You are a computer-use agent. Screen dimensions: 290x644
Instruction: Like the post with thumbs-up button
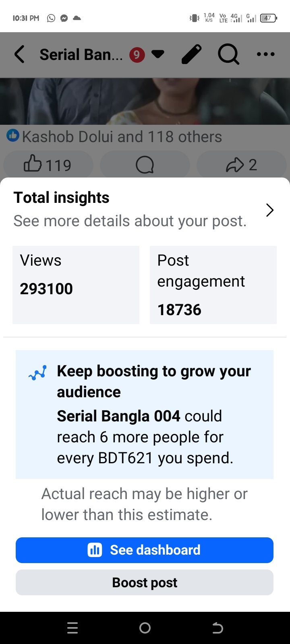pos(48,165)
